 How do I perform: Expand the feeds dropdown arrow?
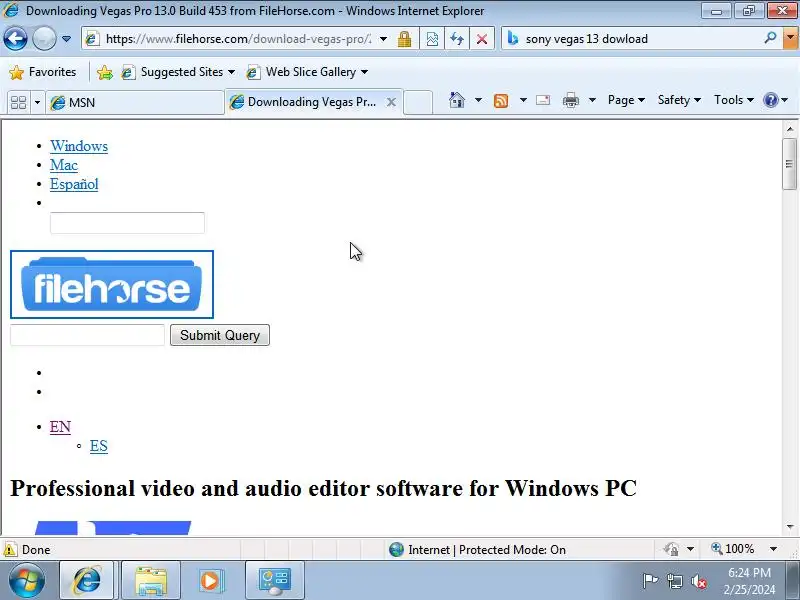point(523,100)
